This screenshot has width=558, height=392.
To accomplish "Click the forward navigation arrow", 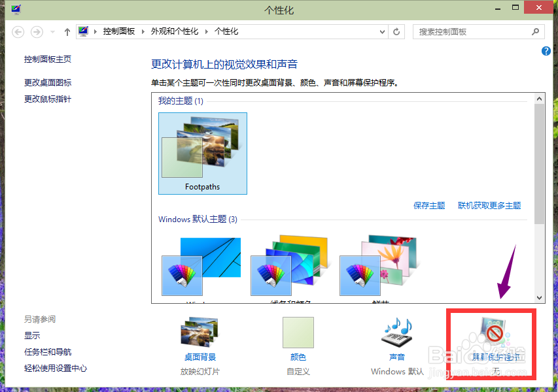I will pos(37,31).
